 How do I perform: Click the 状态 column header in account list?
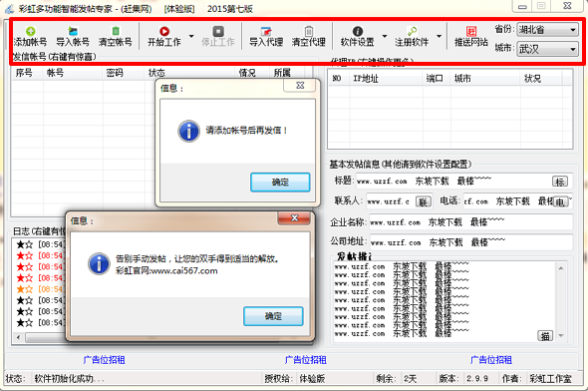point(190,73)
